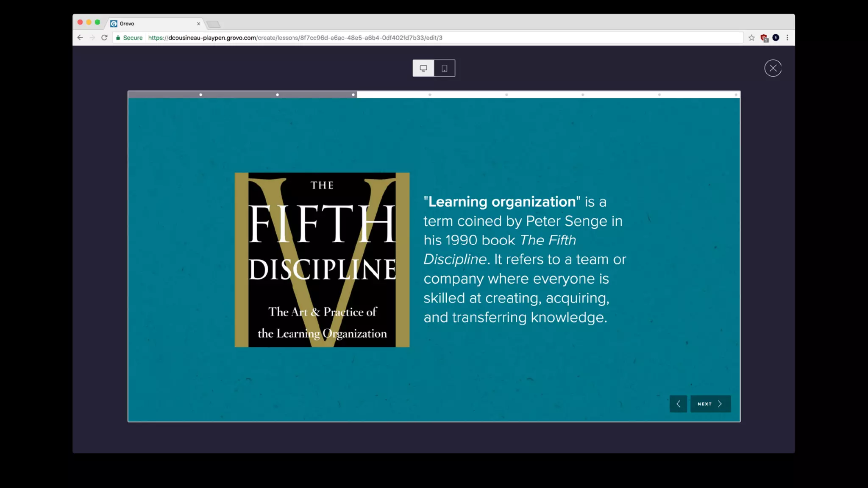The image size is (868, 488).
Task: Switch to desktop preview mode
Action: pos(423,68)
